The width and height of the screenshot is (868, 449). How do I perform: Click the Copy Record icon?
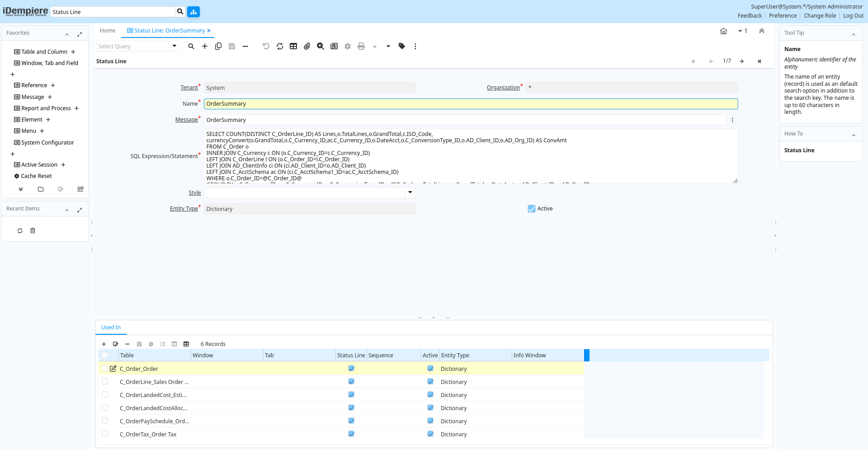point(218,46)
